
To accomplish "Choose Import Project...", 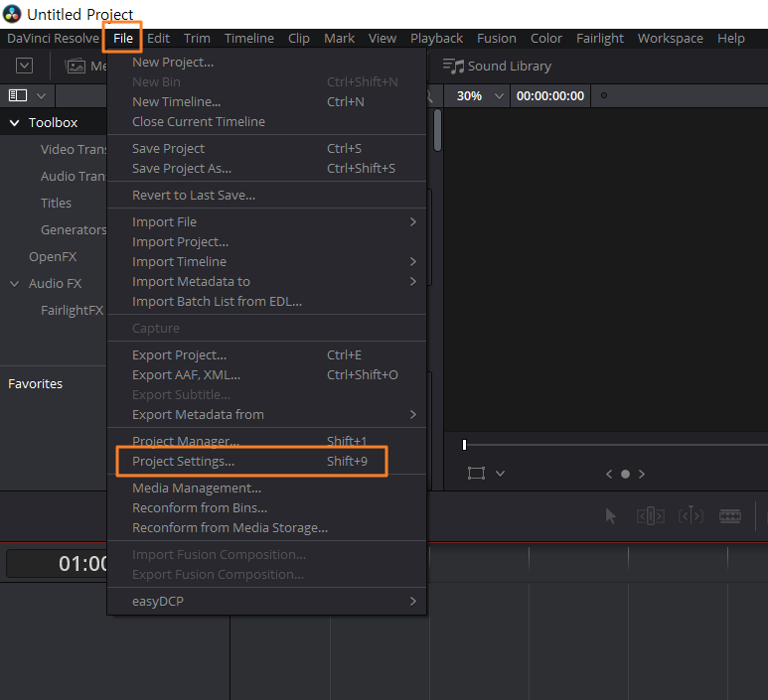I will point(266,242).
